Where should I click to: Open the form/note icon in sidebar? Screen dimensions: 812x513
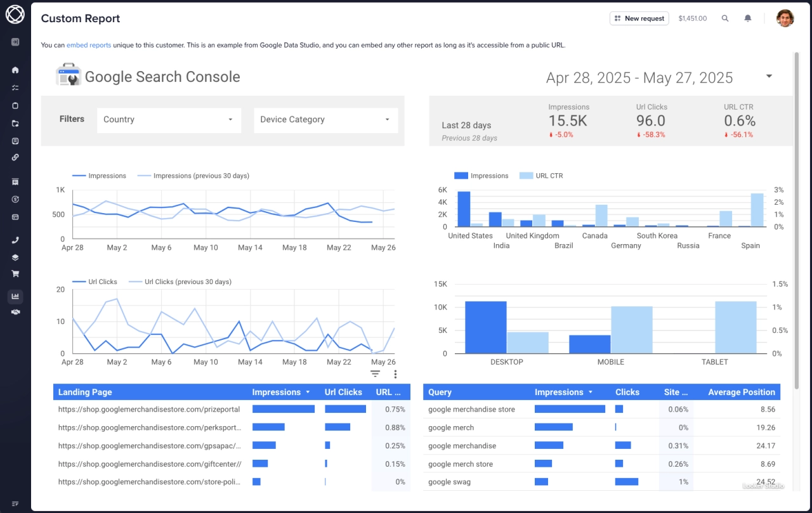[x=15, y=141]
